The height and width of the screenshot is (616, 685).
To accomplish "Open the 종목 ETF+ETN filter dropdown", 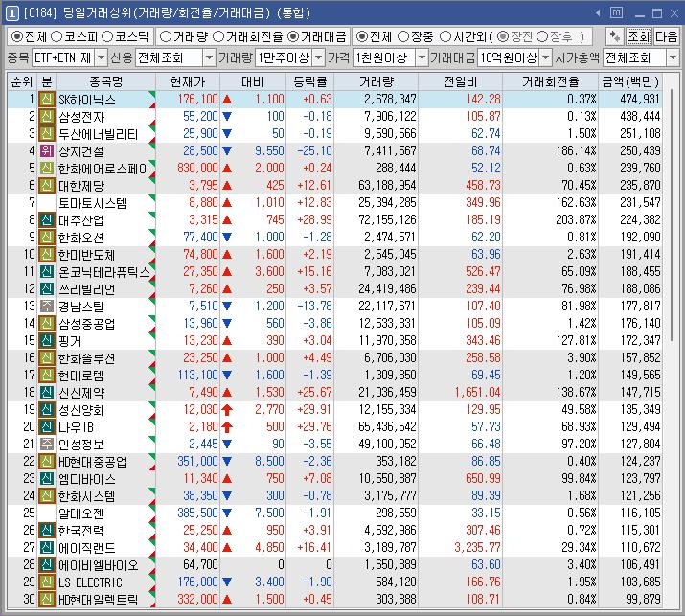I will tap(101, 57).
